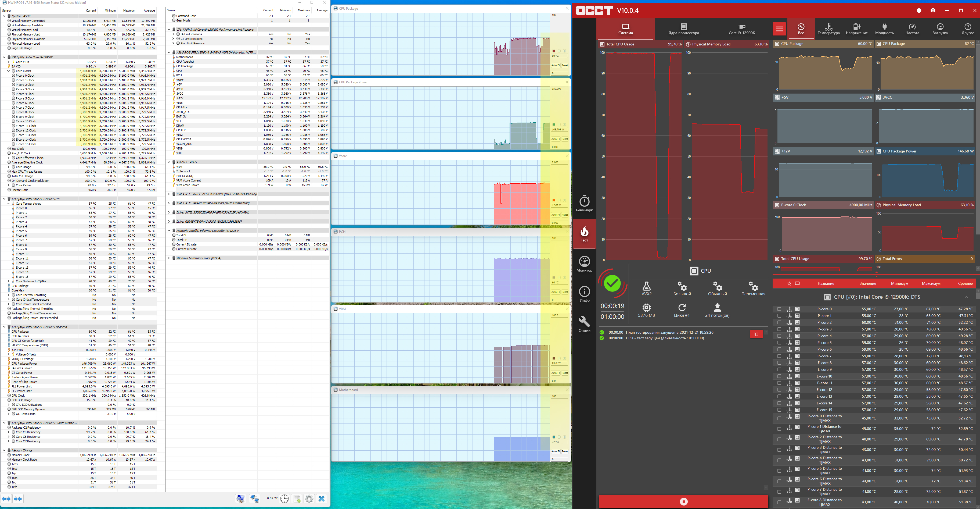Click the HWiNFO start logging icon

297,499
